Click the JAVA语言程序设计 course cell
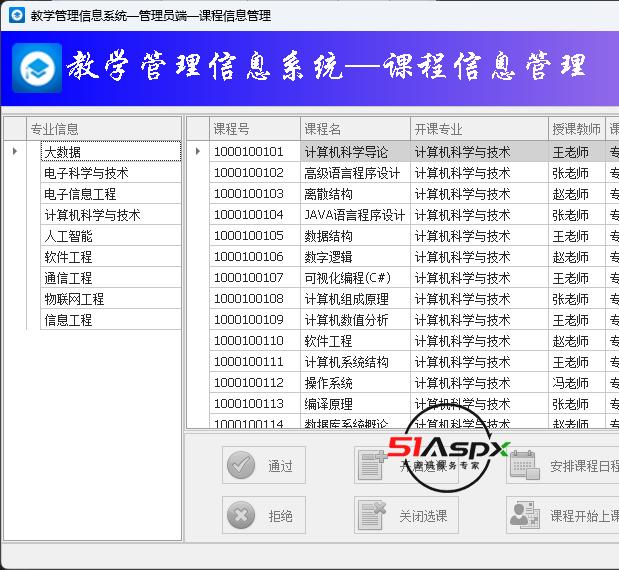 355,215
